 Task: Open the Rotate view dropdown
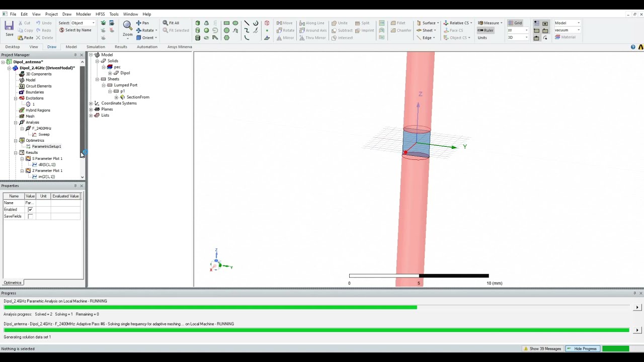(x=147, y=30)
